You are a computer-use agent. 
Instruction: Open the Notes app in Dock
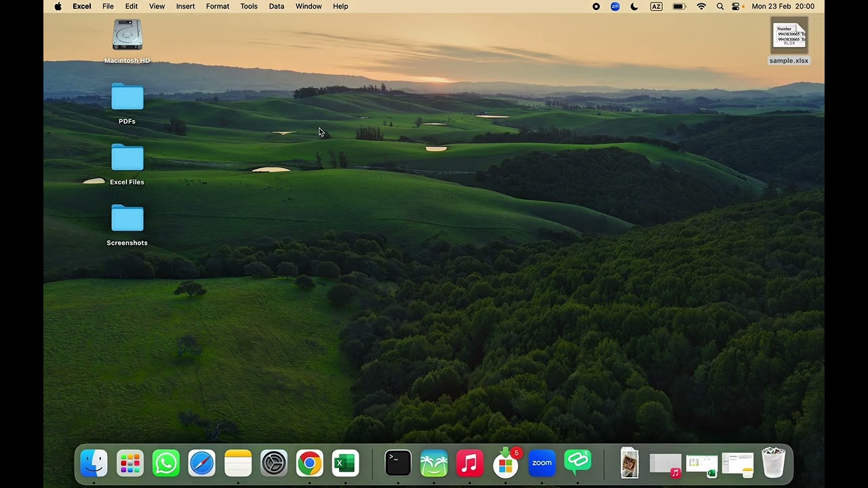click(238, 464)
